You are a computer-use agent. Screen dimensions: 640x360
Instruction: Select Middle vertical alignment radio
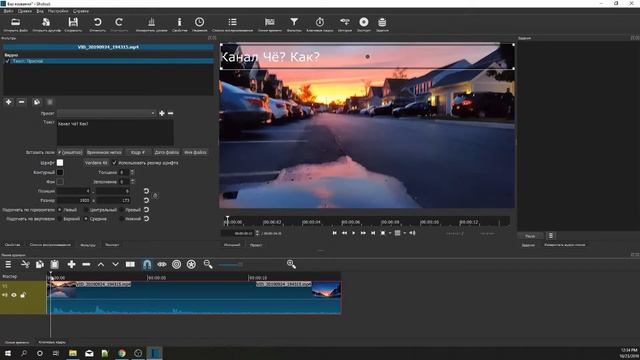(x=85, y=219)
